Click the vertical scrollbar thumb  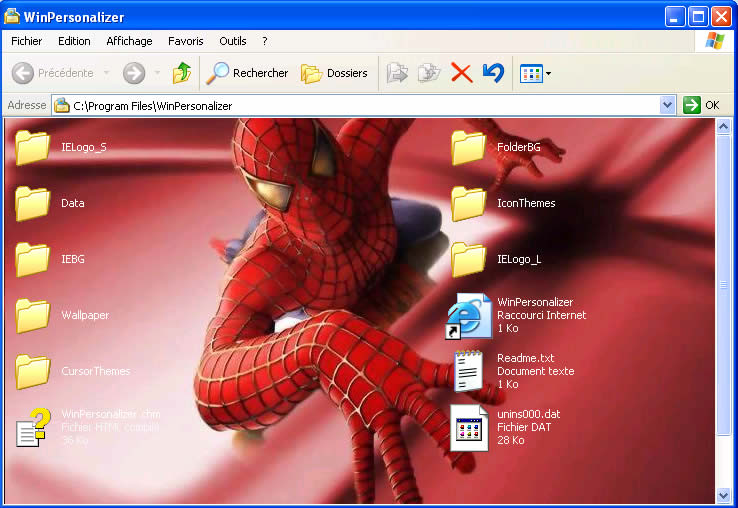tap(723, 284)
